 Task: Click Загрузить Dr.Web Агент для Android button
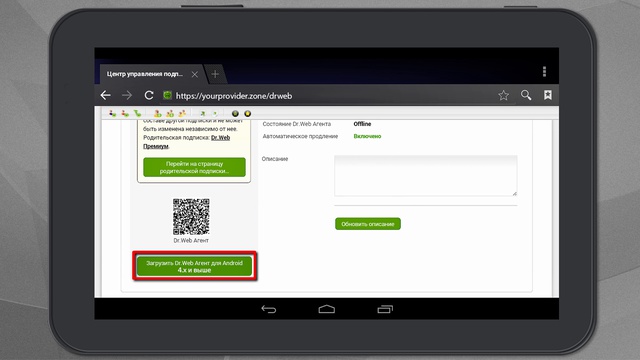tap(194, 266)
